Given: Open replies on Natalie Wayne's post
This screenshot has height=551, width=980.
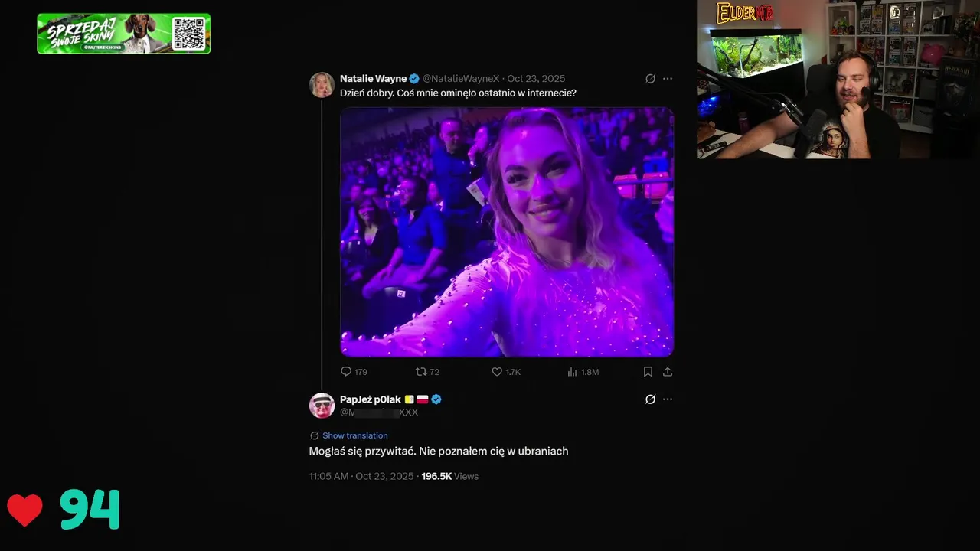Looking at the screenshot, I should (354, 372).
